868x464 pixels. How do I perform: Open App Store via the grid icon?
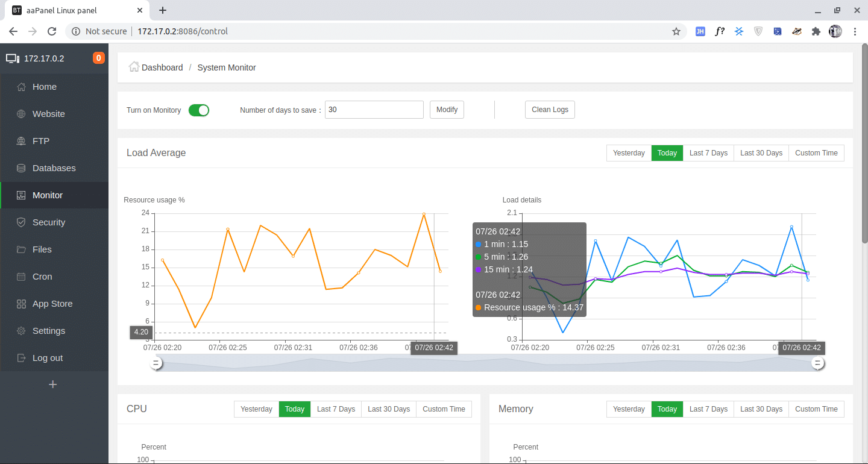click(21, 304)
